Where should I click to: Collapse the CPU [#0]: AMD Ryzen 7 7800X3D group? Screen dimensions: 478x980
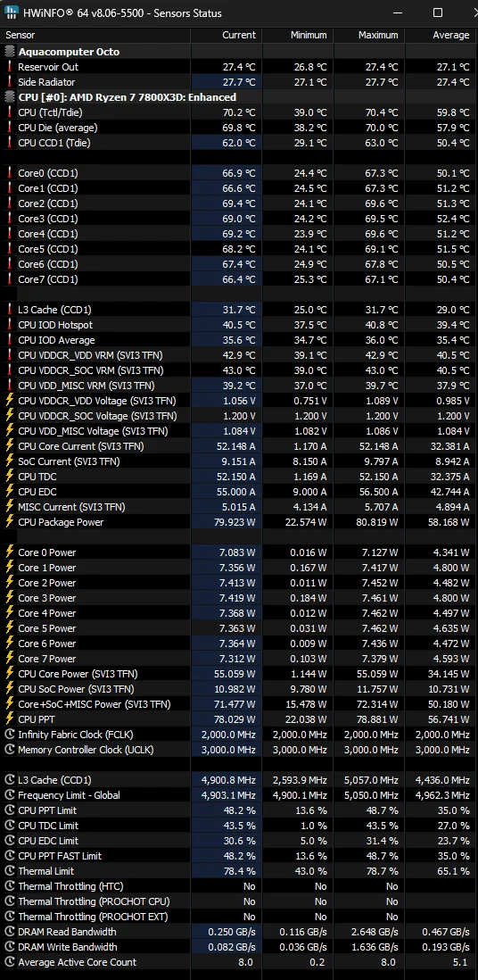coord(127,97)
